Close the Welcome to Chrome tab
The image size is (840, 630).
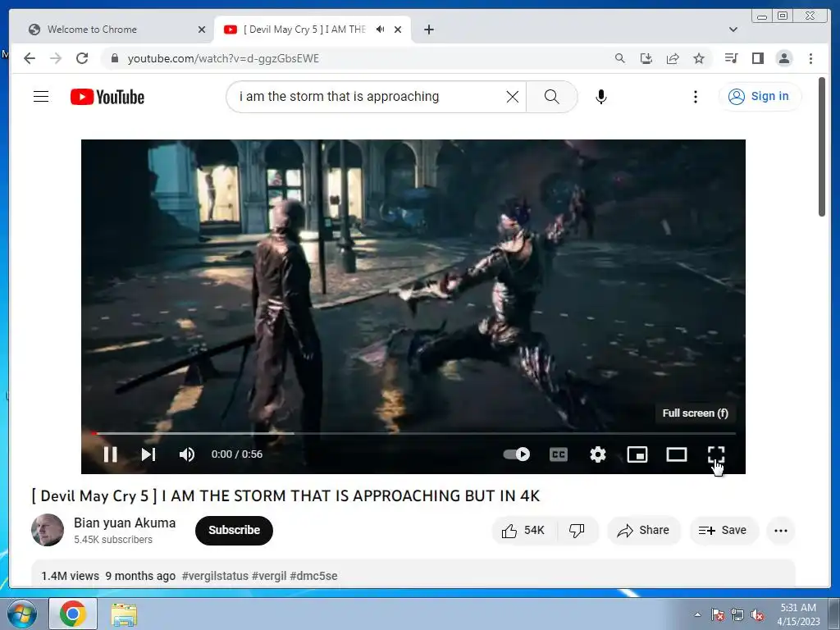[202, 30]
